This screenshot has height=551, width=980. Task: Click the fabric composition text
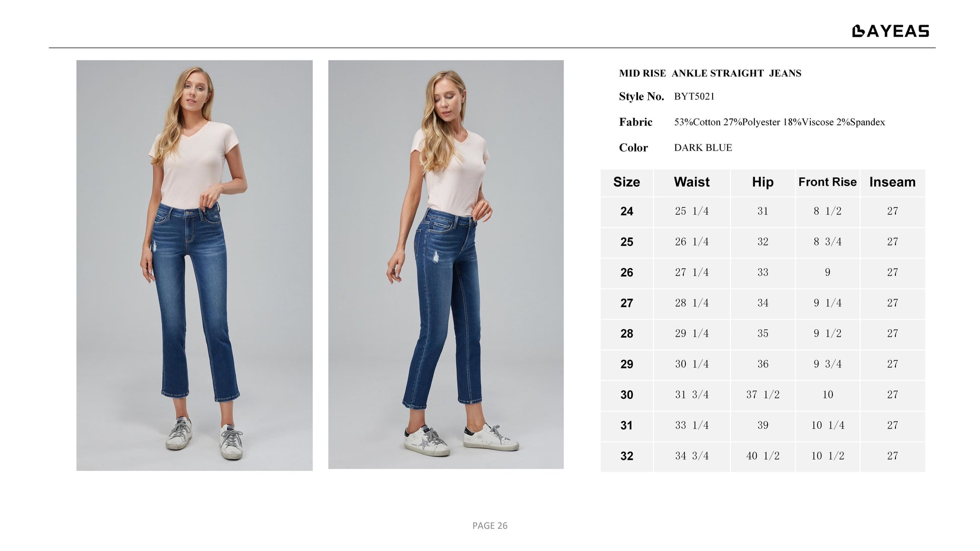click(x=780, y=122)
